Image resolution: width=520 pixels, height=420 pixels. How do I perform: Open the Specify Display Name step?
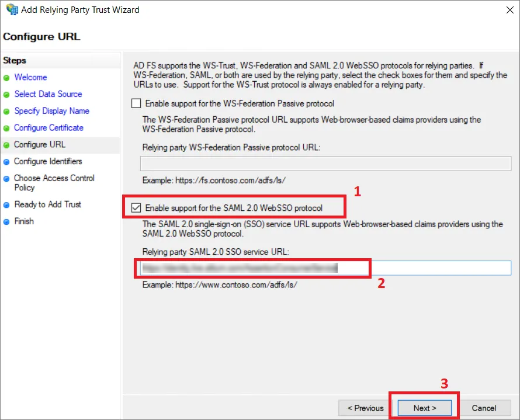pyautogui.click(x=52, y=111)
